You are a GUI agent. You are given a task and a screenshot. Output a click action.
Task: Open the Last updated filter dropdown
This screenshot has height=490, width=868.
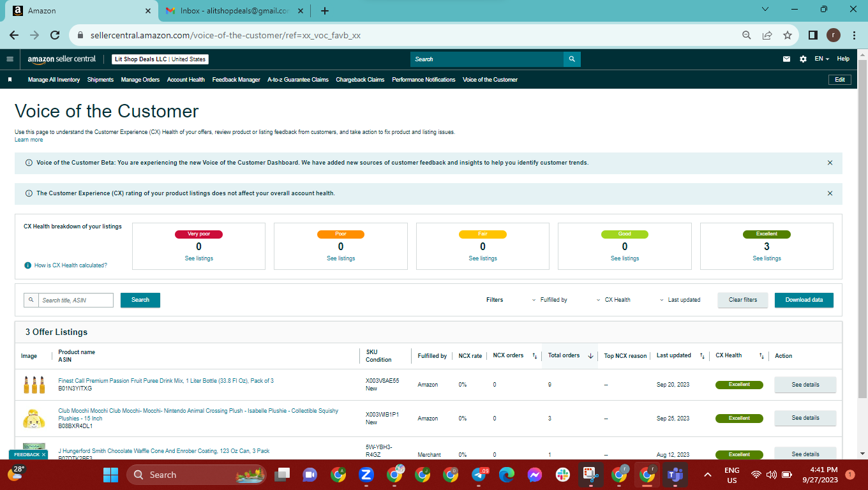(680, 300)
